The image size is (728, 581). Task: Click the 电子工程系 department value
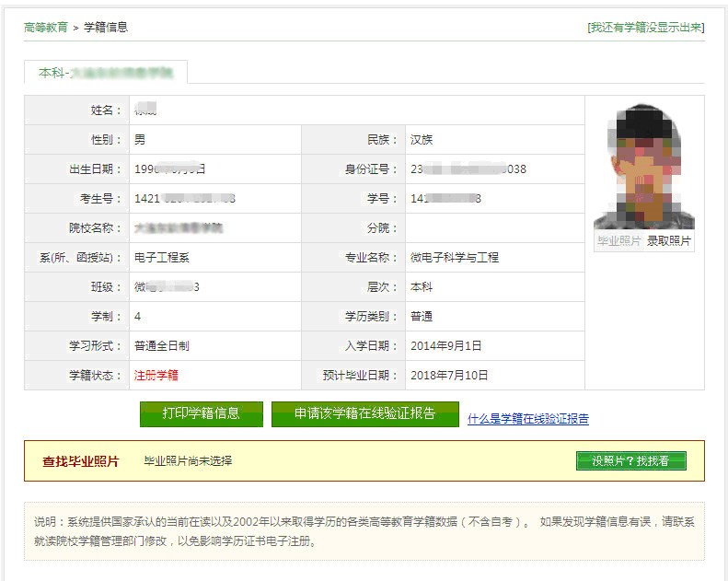coord(162,258)
